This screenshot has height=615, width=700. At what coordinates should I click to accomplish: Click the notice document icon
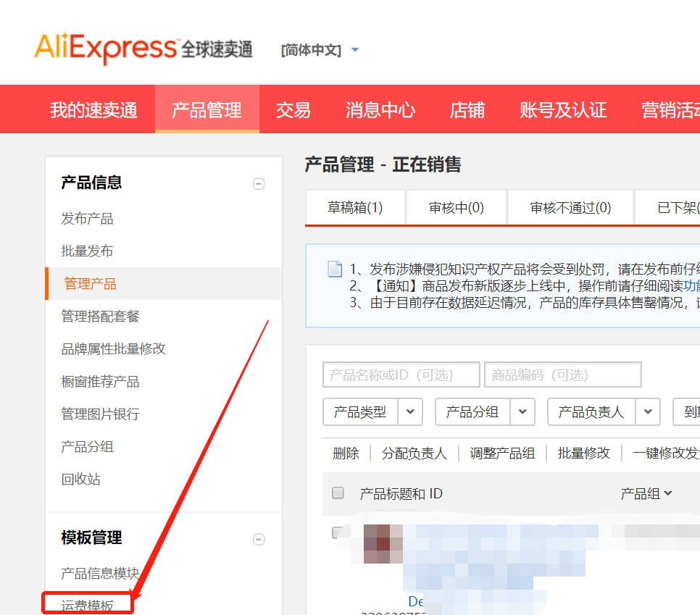[x=335, y=269]
